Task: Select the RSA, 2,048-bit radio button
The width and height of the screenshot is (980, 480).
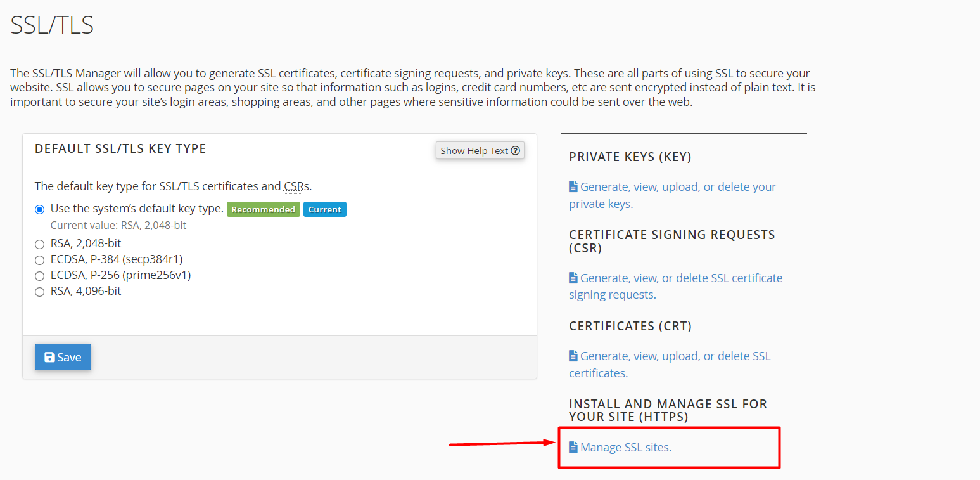Action: [40, 244]
